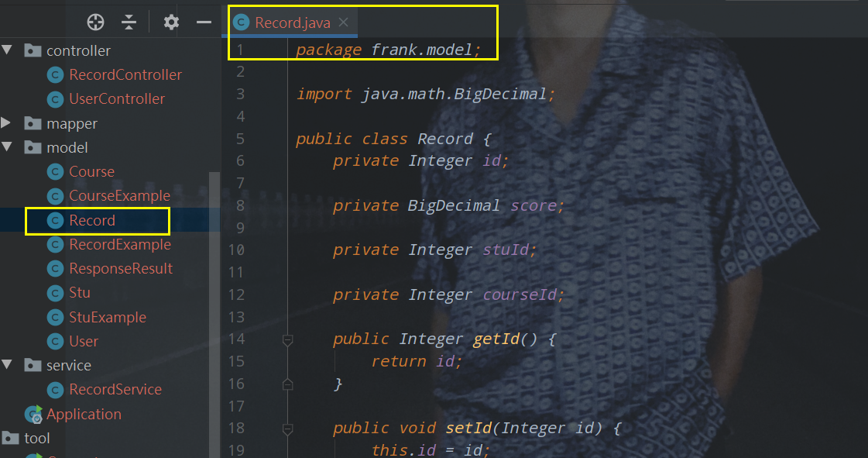The image size is (868, 458).
Task: Fold the getId method at line 14
Action: 287,340
